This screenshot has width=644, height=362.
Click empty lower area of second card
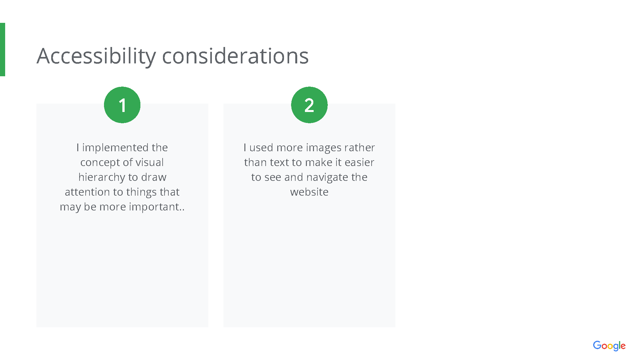click(309, 274)
